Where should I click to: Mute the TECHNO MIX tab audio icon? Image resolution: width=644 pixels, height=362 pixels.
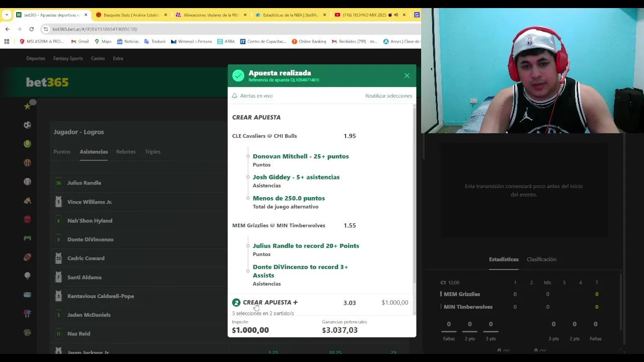[396, 15]
